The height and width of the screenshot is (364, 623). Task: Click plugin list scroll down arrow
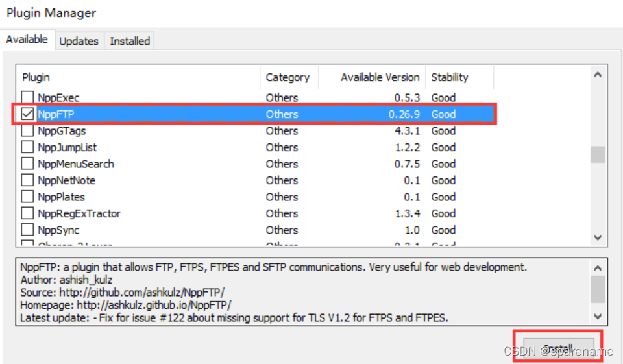(598, 237)
